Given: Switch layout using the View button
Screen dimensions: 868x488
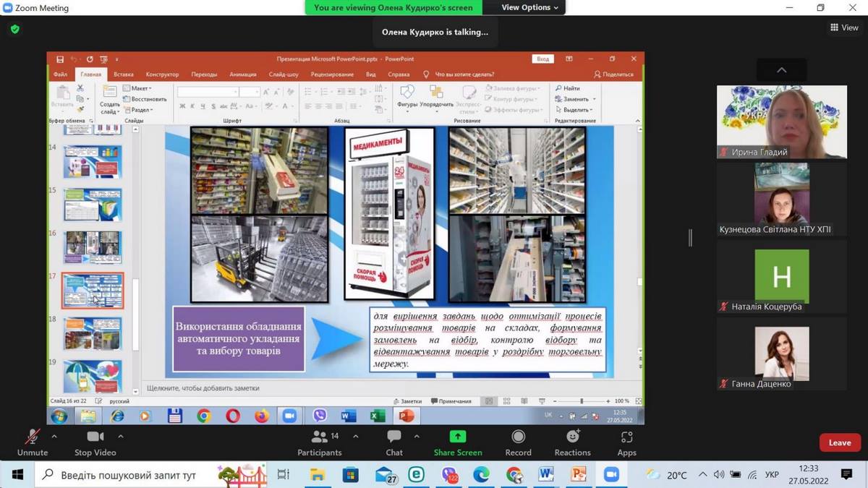Looking at the screenshot, I should (x=844, y=27).
